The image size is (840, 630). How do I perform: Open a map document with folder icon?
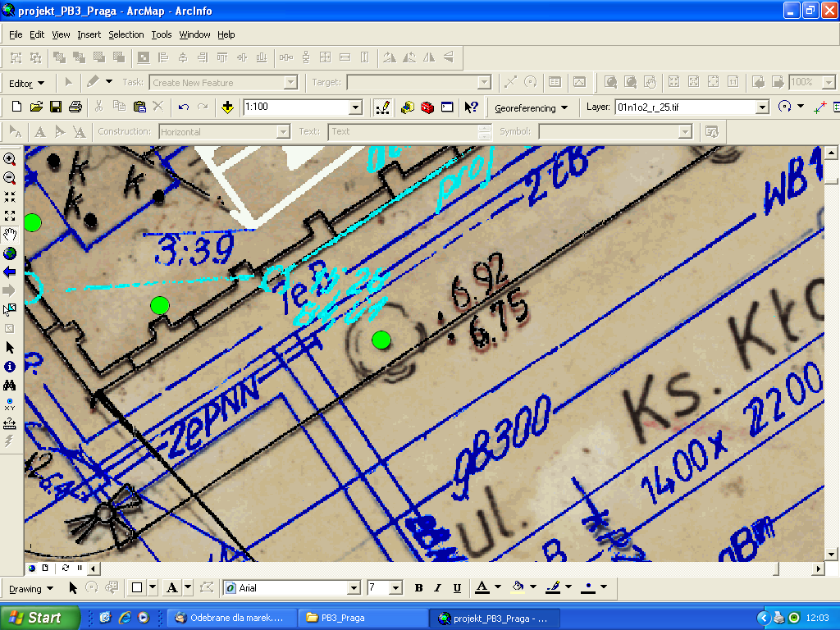coord(36,107)
